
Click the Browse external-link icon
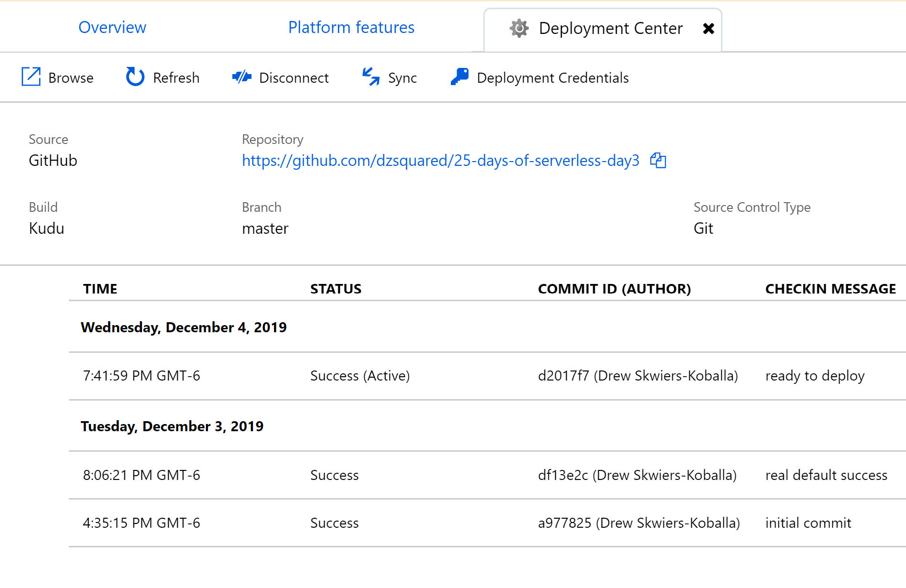pos(31,77)
